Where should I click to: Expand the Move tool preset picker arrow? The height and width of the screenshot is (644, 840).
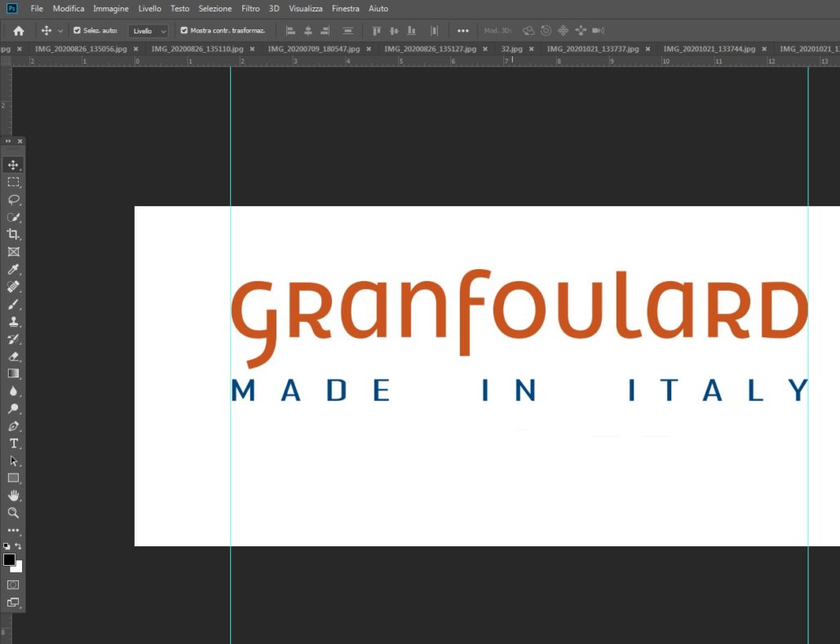tap(60, 31)
